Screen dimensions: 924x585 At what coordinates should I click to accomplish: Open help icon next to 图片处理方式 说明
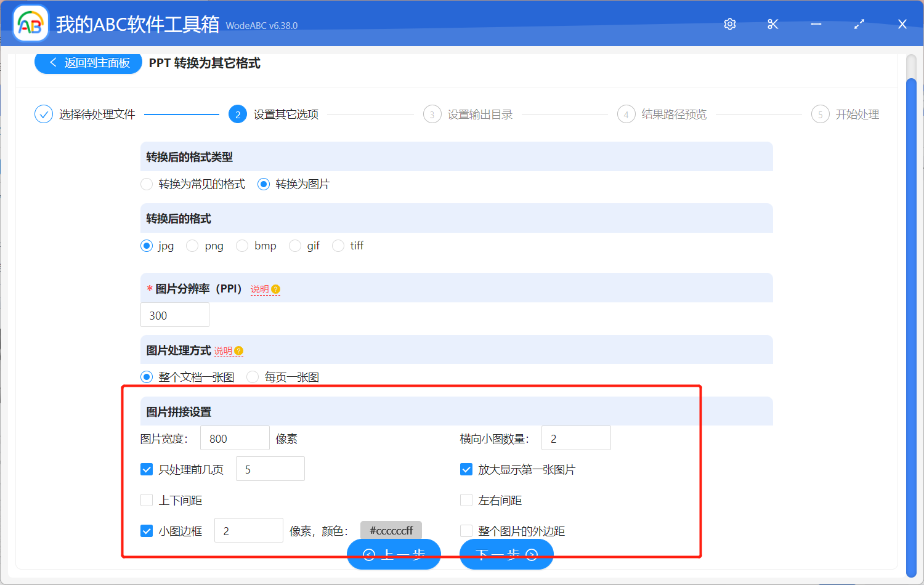tap(238, 350)
